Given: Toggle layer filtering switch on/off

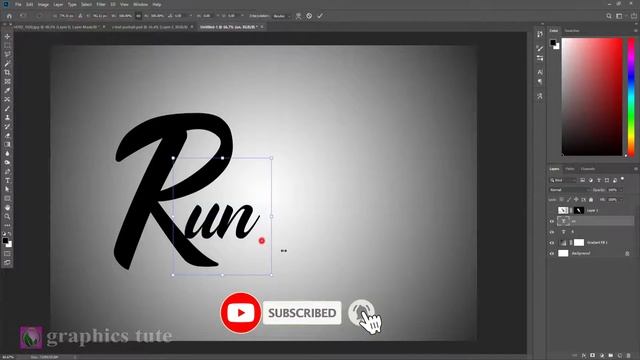Looking at the screenshot, I should [622, 179].
